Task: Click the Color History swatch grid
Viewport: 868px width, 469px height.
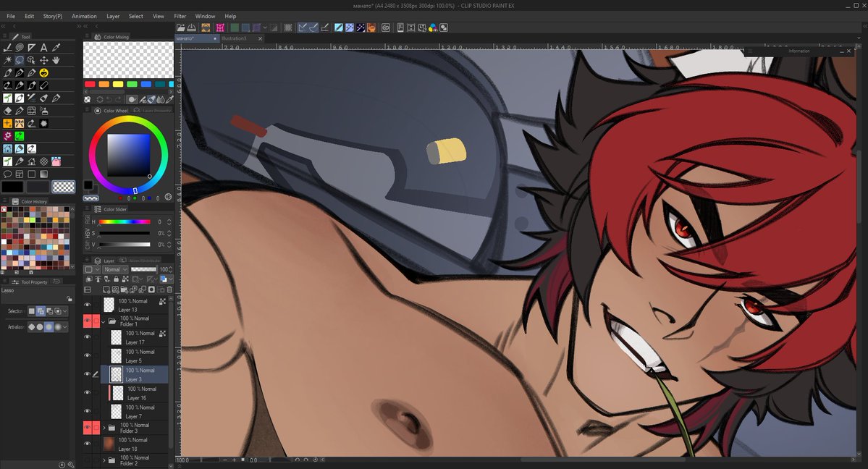Action: [35, 238]
